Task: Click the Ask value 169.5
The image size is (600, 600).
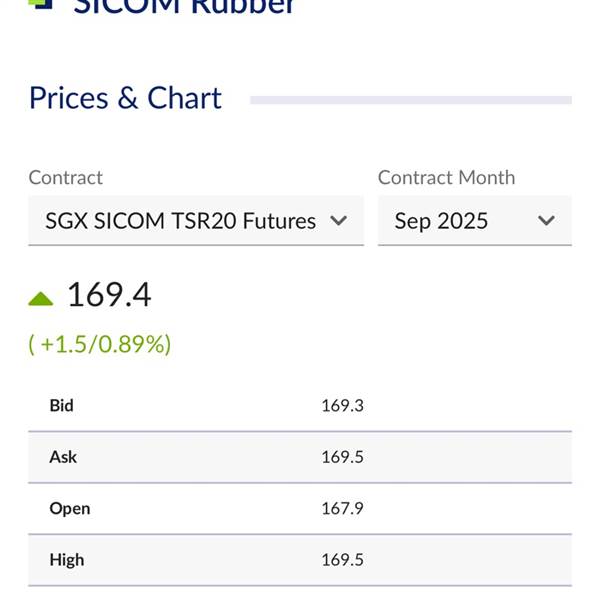Action: coord(342,457)
